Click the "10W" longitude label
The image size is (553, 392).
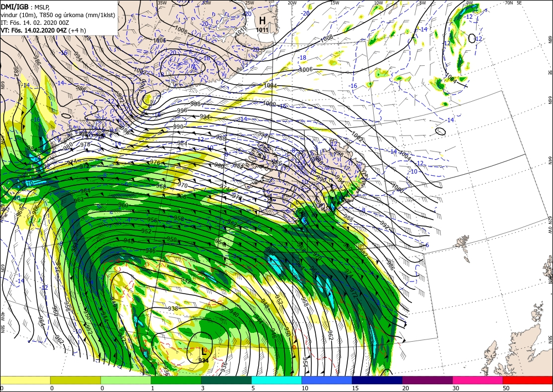[378, 3]
